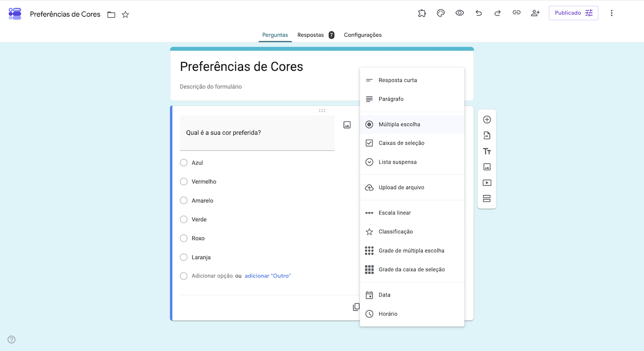Grab the question drag handle dots
The height and width of the screenshot is (351, 644).
pyautogui.click(x=322, y=111)
